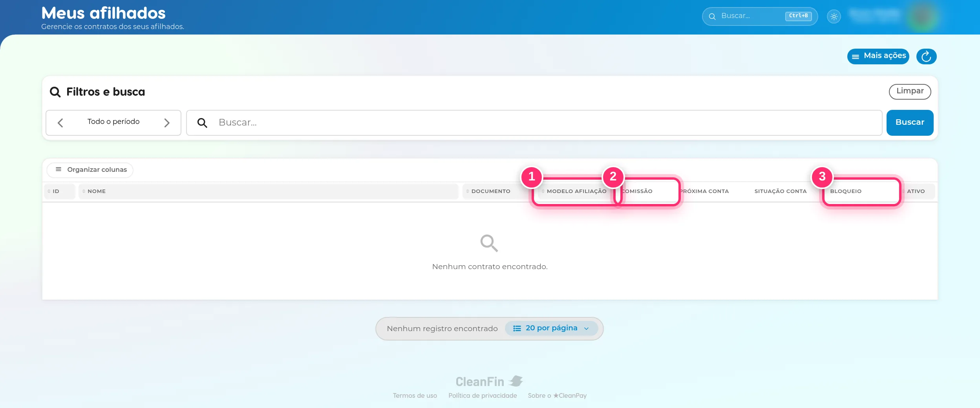Go to the next period arrow

pyautogui.click(x=167, y=123)
